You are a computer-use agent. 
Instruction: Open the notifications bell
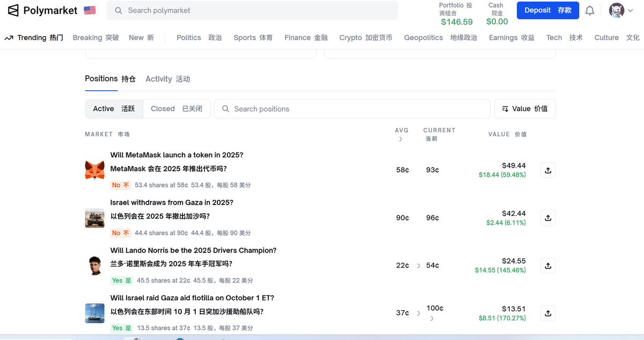590,10
